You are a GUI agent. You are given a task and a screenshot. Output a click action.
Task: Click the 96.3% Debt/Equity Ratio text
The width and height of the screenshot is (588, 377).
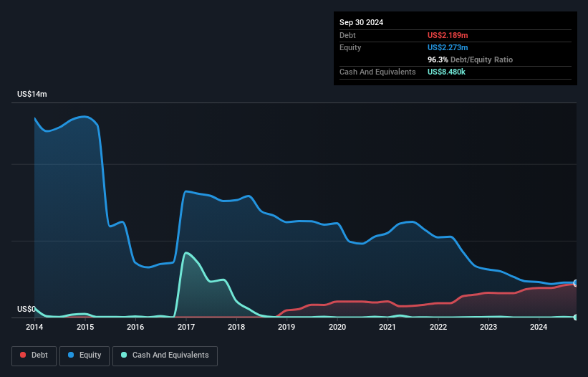(471, 59)
